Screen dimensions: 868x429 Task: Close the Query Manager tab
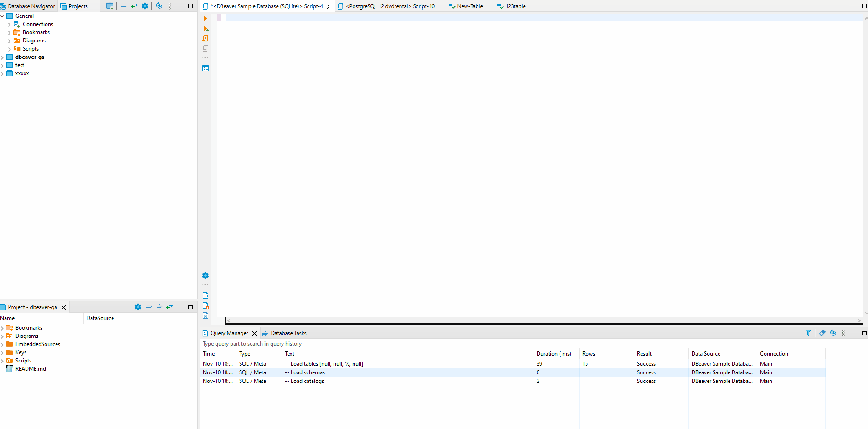click(x=254, y=333)
